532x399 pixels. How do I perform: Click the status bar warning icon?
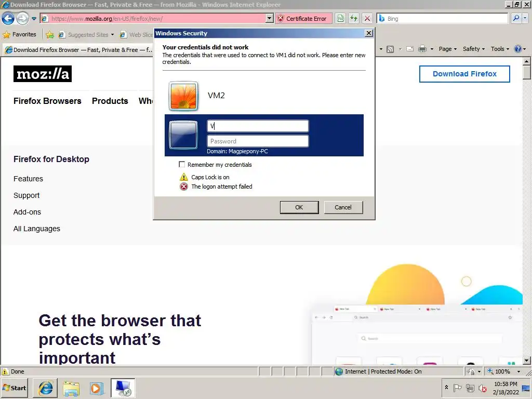point(5,371)
